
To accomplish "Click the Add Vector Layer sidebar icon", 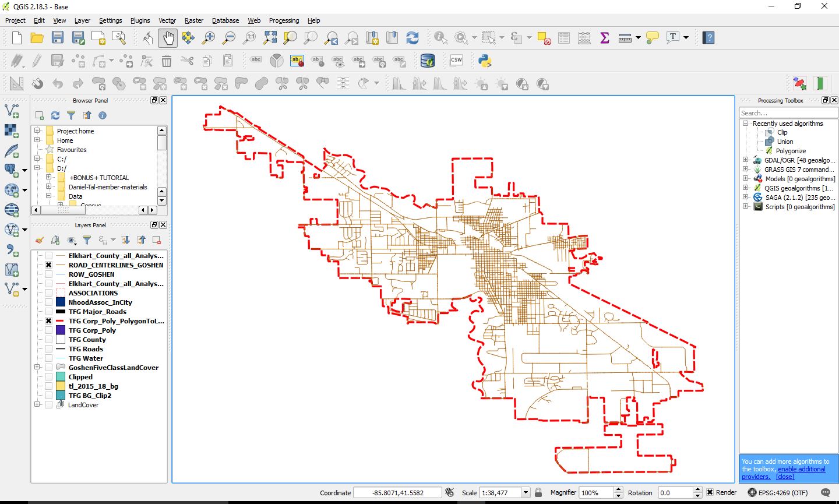I will (x=12, y=110).
